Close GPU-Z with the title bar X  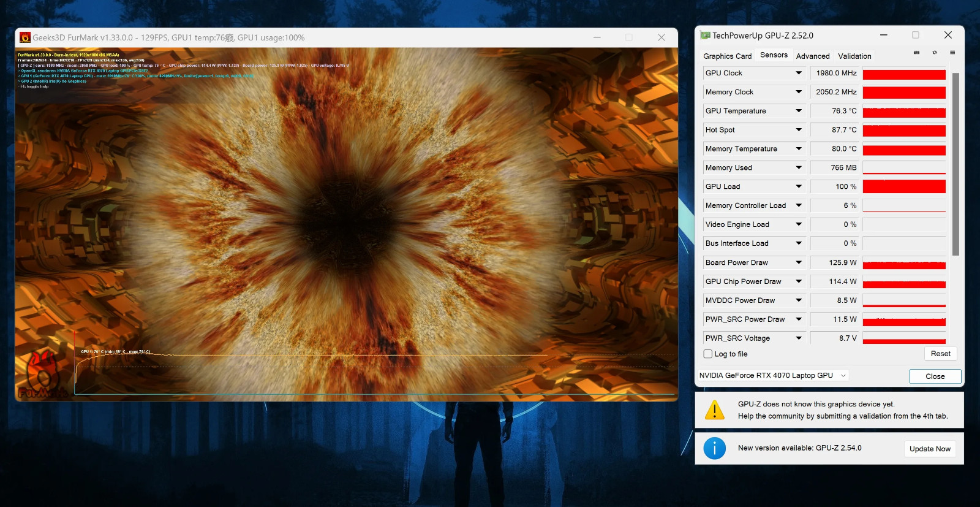tap(948, 35)
